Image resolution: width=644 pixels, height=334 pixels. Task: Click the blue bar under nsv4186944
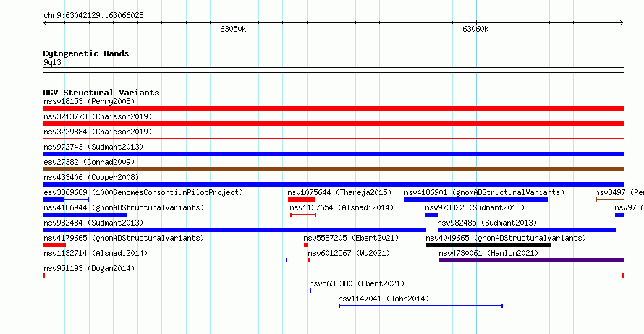point(85,215)
